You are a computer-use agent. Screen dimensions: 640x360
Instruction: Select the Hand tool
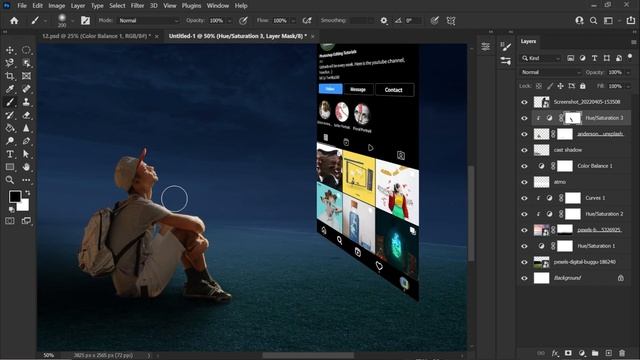click(x=26, y=167)
